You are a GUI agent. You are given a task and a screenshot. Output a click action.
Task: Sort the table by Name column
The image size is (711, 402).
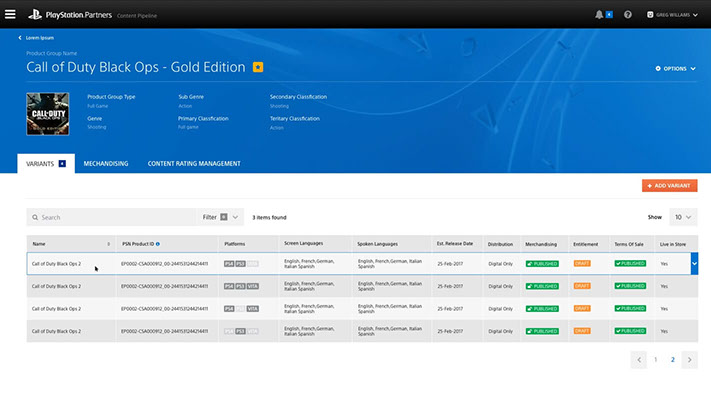(108, 244)
